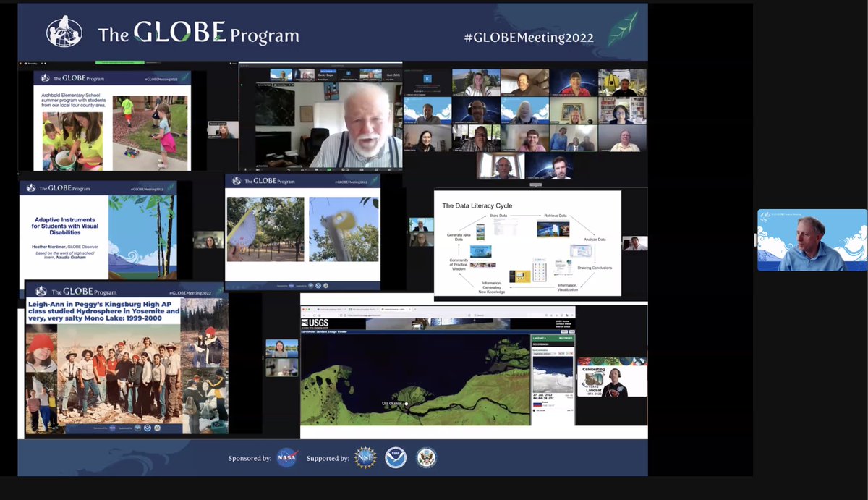Switch to the RECORDING tab in Landsat viewer

click(x=565, y=338)
